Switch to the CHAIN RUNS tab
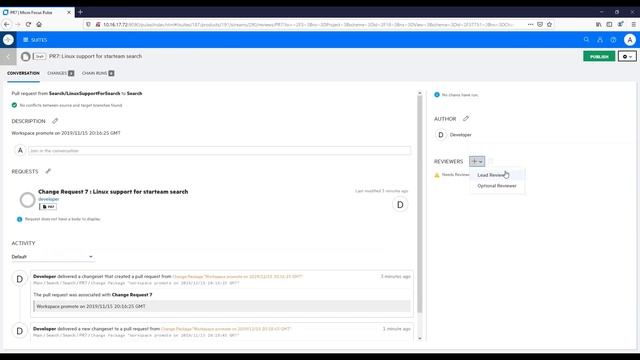Image resolution: width=640 pixels, height=360 pixels. click(x=98, y=73)
